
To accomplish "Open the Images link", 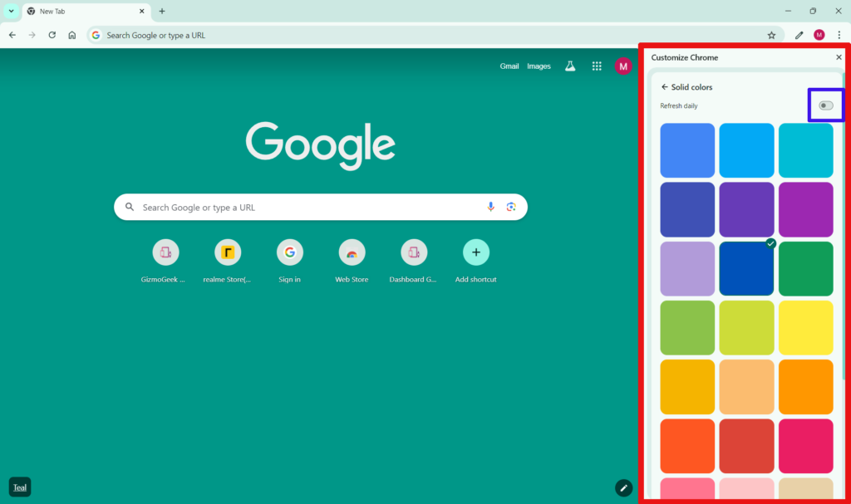I will coord(539,66).
